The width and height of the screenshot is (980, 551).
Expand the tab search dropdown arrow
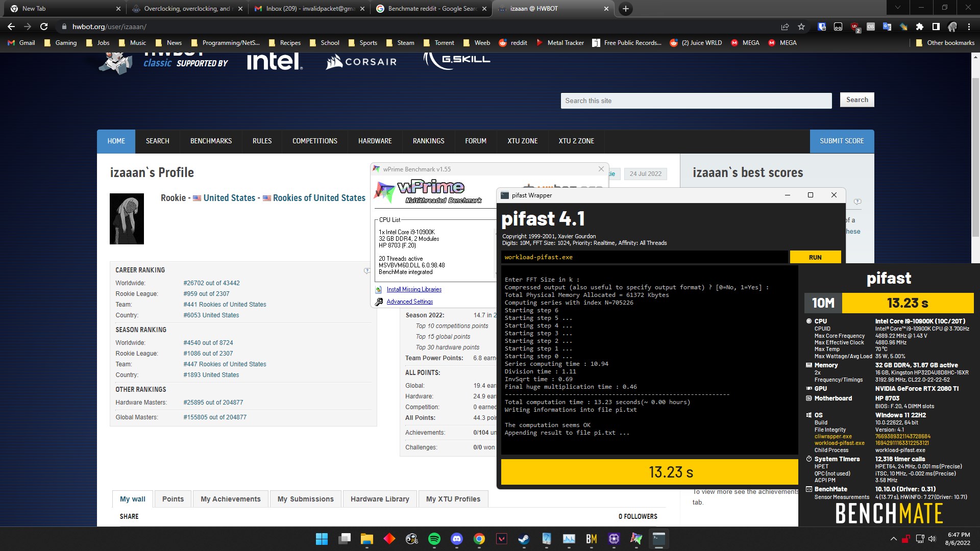[x=898, y=8]
